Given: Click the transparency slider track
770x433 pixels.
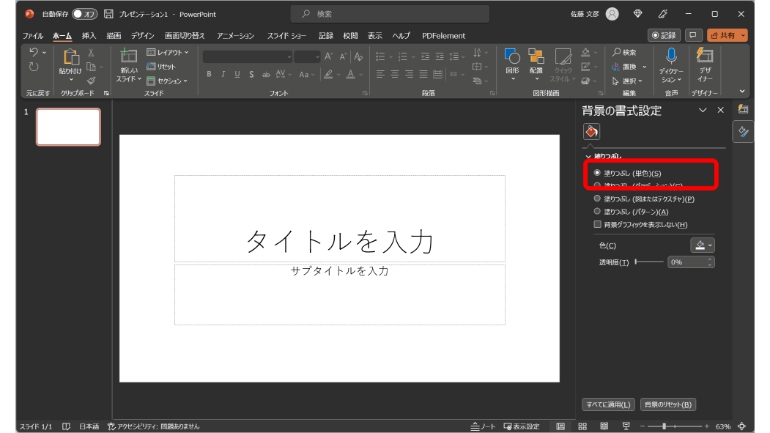Looking at the screenshot, I should tap(648, 261).
